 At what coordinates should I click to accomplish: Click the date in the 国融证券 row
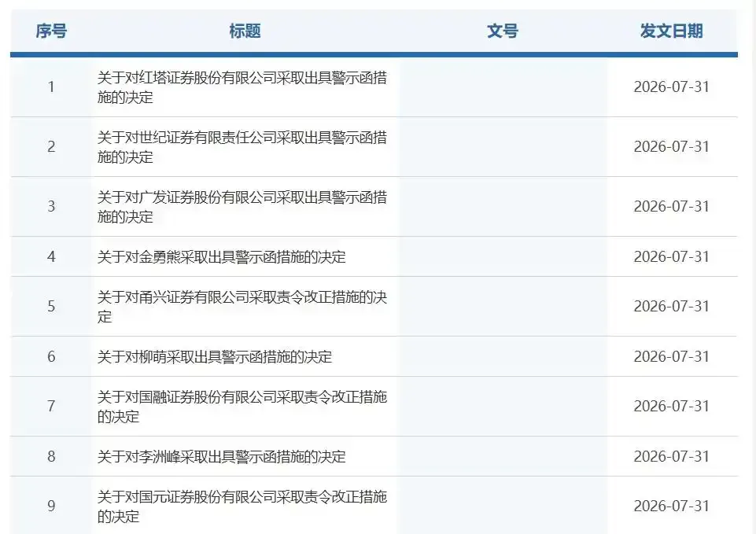(672, 407)
